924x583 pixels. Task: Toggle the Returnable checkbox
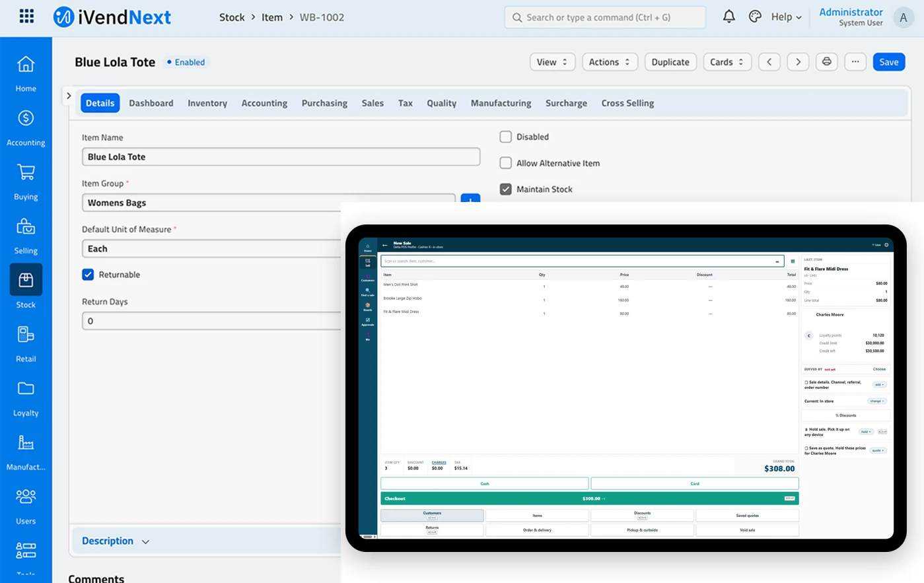tap(88, 275)
